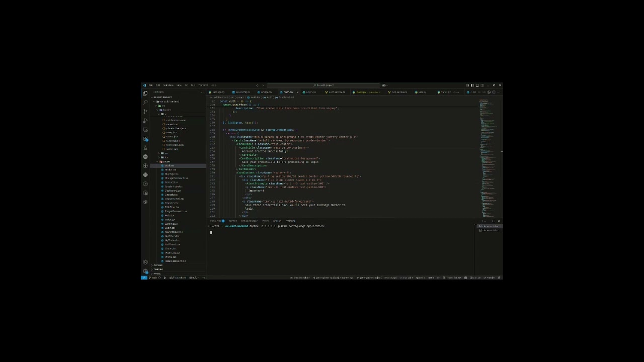Switch to the Debug Console panel tab
This screenshot has height=362, width=644.
[250, 221]
